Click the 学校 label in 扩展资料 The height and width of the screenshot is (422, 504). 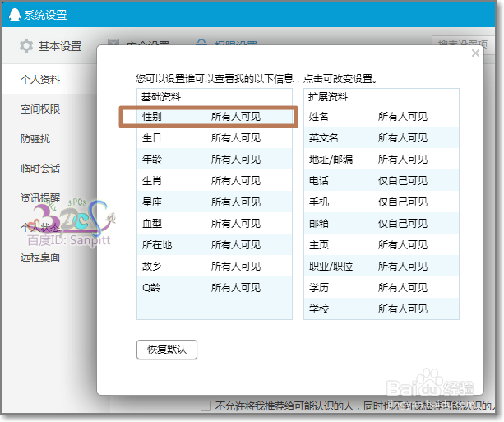click(318, 309)
